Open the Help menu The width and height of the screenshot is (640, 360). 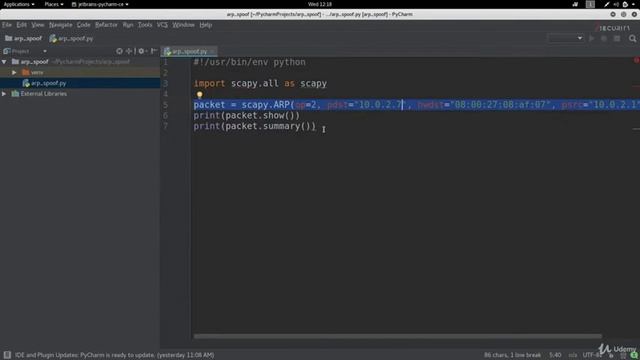coord(206,25)
